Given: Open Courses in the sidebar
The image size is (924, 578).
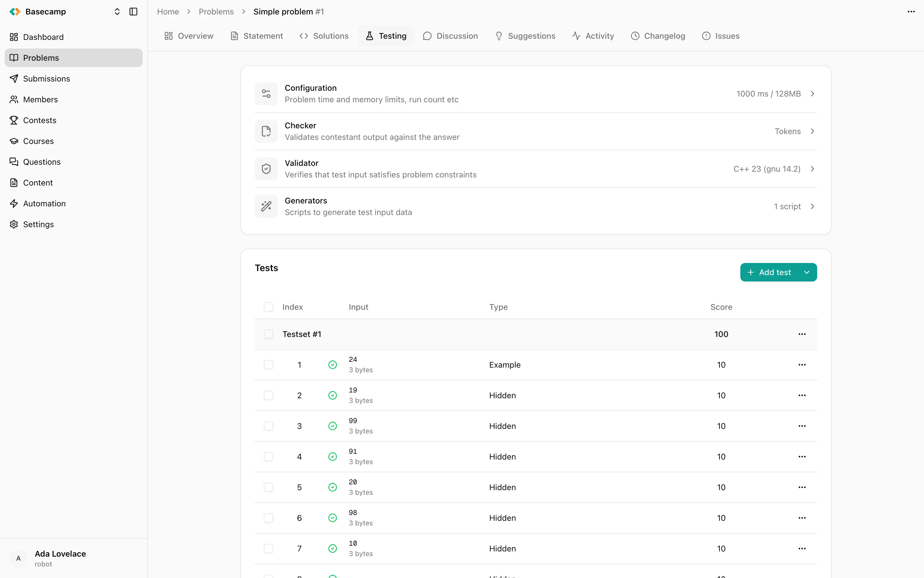Looking at the screenshot, I should pyautogui.click(x=73, y=141).
